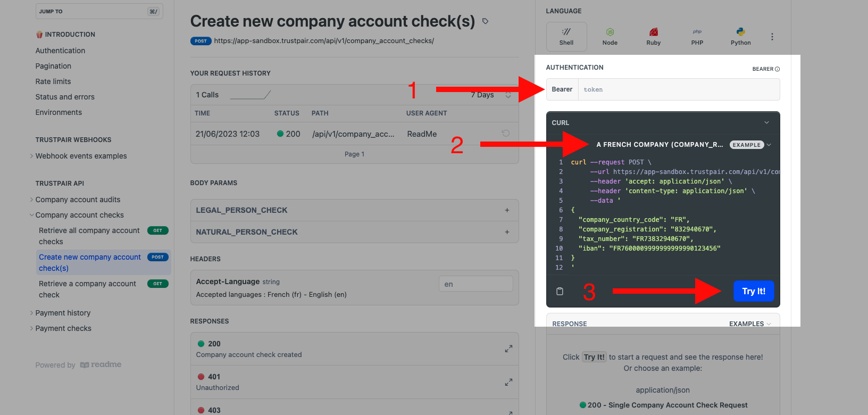Expand the 401 Unauthorized response icon

pyautogui.click(x=508, y=382)
